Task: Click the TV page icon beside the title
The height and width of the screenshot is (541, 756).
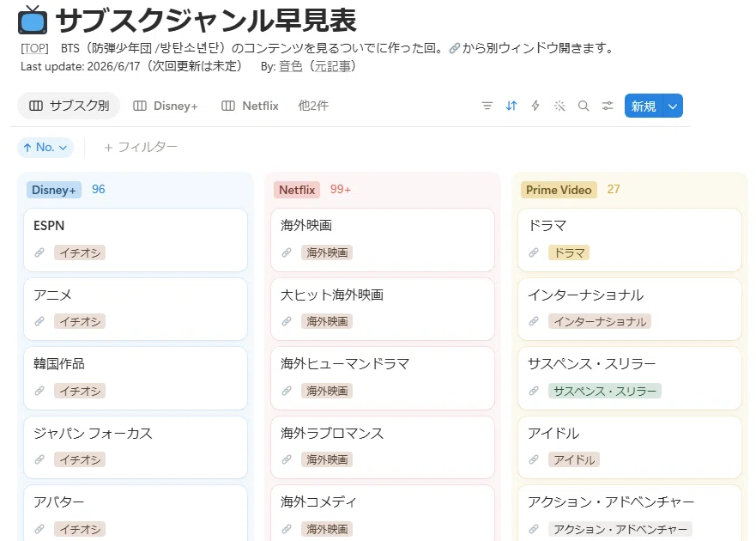Action: tap(33, 21)
